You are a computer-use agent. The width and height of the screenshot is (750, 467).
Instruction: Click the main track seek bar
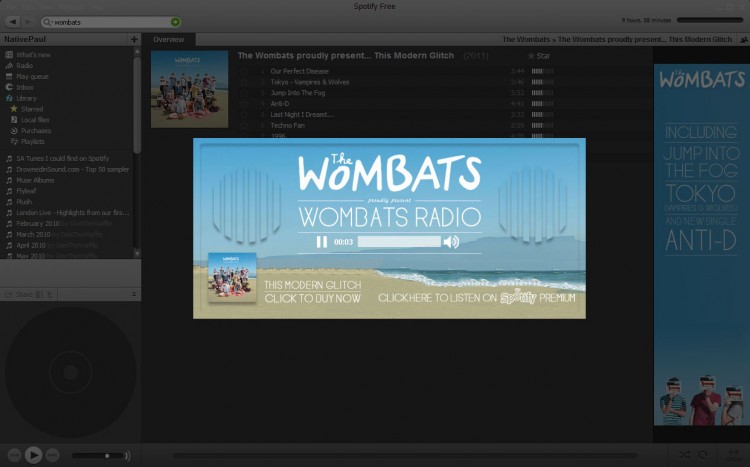coord(405,456)
